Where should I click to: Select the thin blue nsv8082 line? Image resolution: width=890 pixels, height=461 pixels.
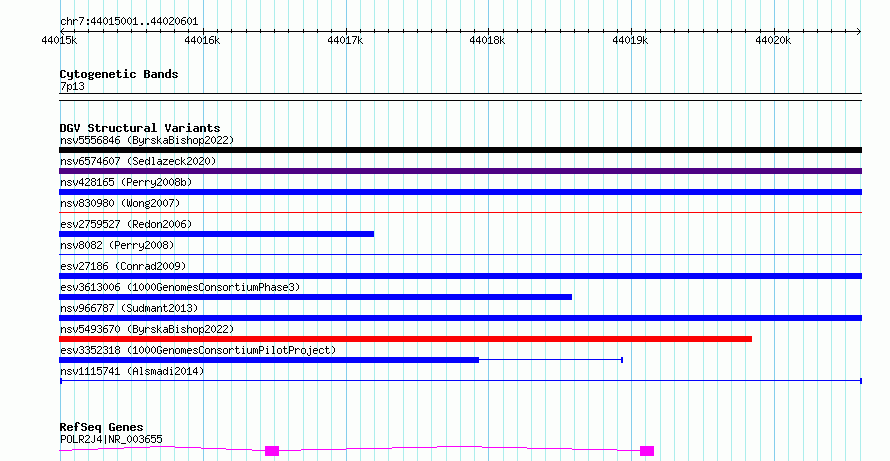460,254
